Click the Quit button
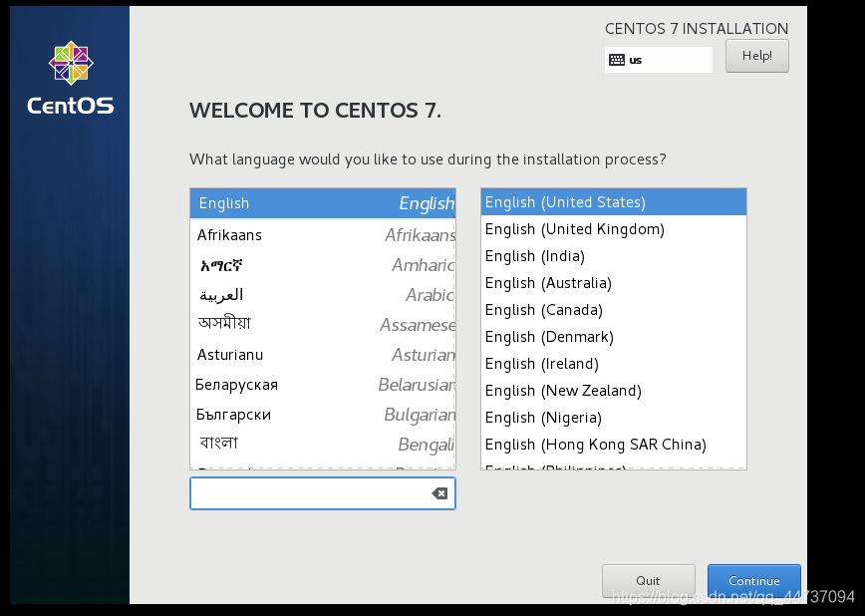 (648, 581)
